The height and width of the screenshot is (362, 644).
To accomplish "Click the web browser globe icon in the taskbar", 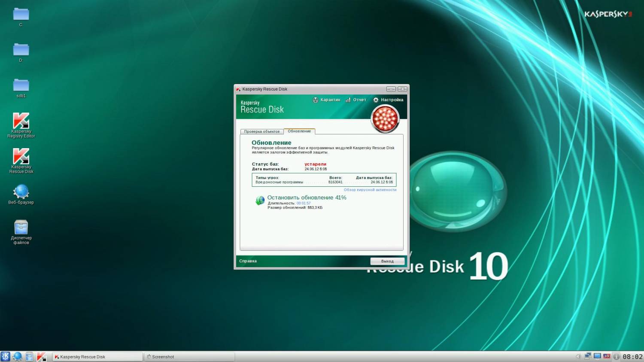I will 17,356.
